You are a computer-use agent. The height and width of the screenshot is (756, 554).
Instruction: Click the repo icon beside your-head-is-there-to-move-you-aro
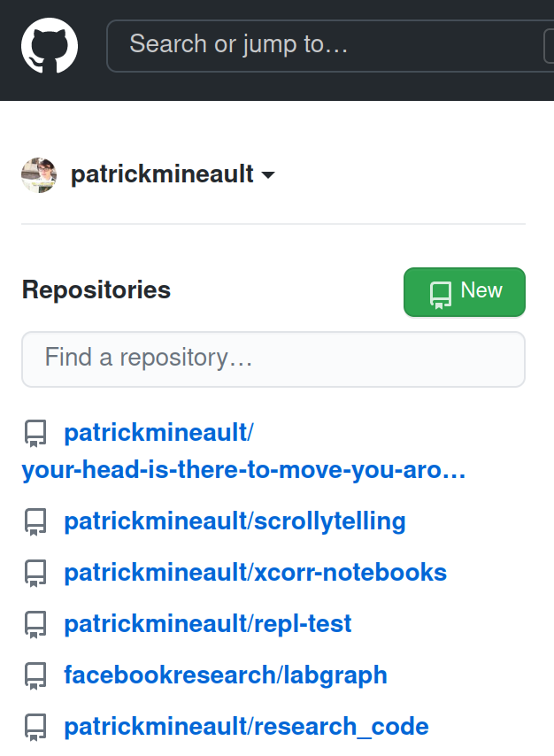[35, 434]
